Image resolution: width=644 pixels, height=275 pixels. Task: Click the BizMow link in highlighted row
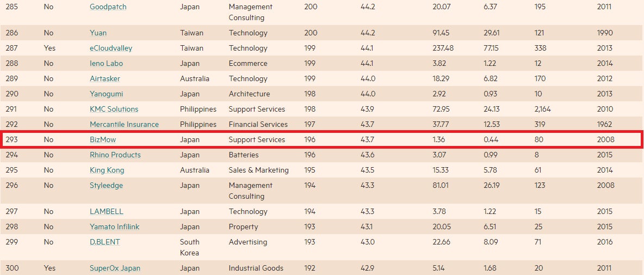point(103,139)
